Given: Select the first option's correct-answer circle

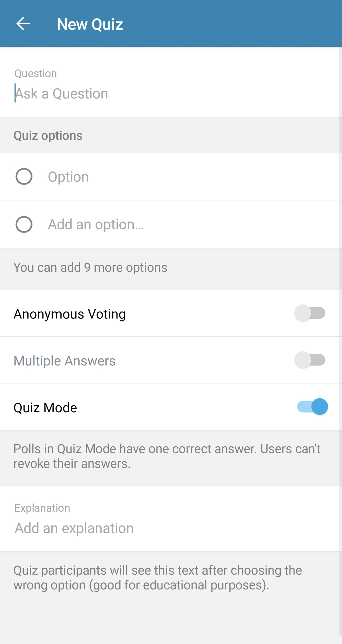Looking at the screenshot, I should 24,176.
